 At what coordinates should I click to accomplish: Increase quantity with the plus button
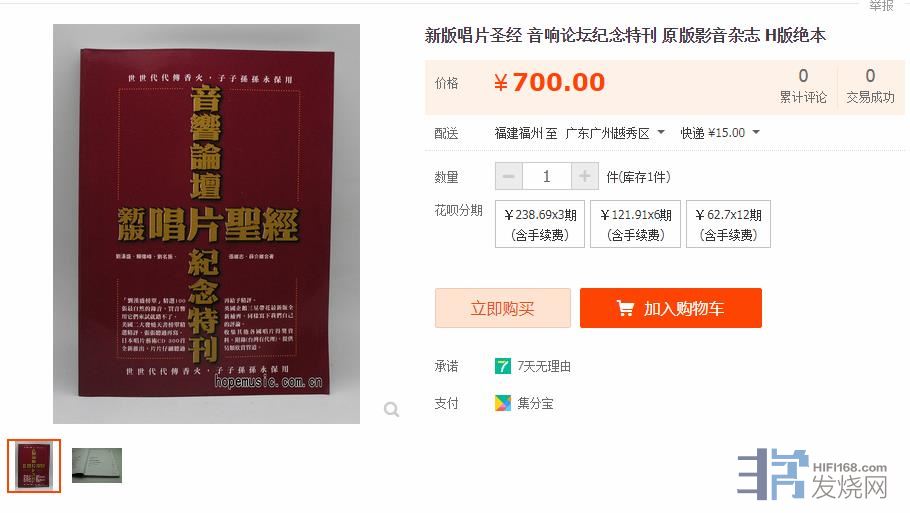pos(584,176)
